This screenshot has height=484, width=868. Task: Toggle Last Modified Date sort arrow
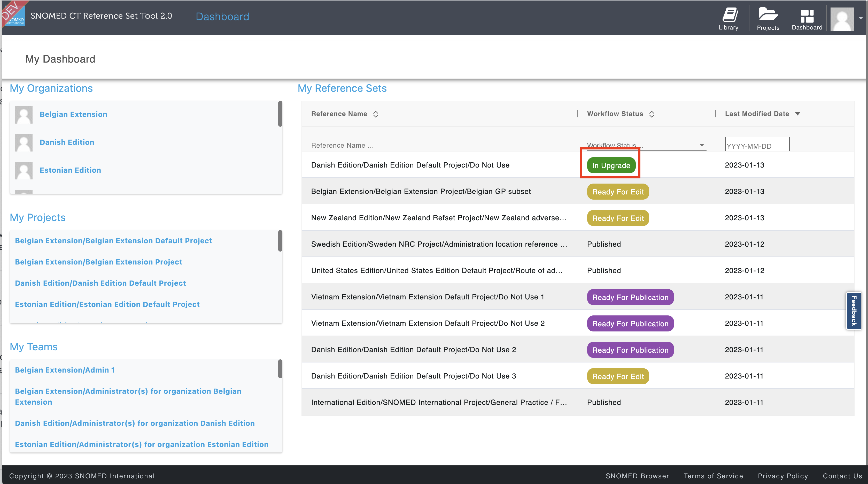tap(797, 114)
